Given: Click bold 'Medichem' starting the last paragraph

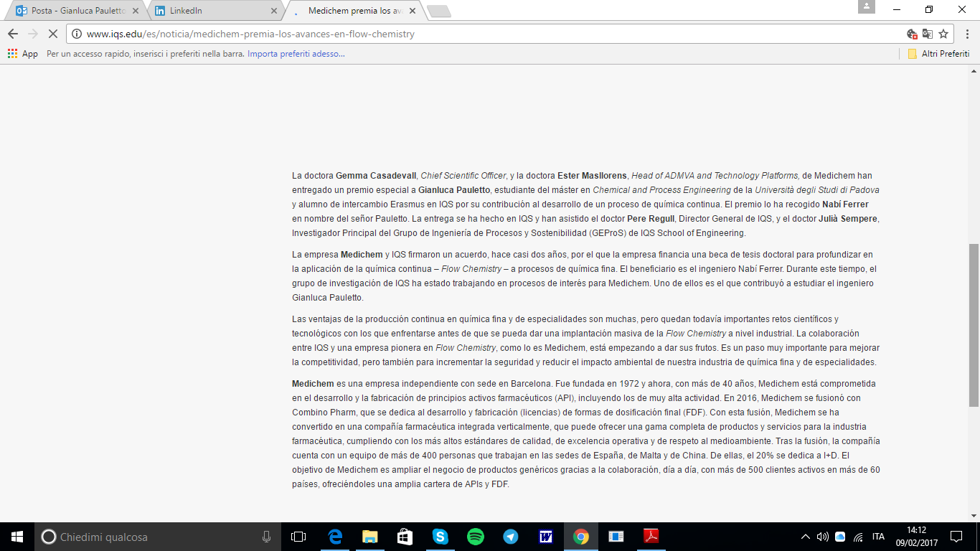Looking at the screenshot, I should coord(313,384).
